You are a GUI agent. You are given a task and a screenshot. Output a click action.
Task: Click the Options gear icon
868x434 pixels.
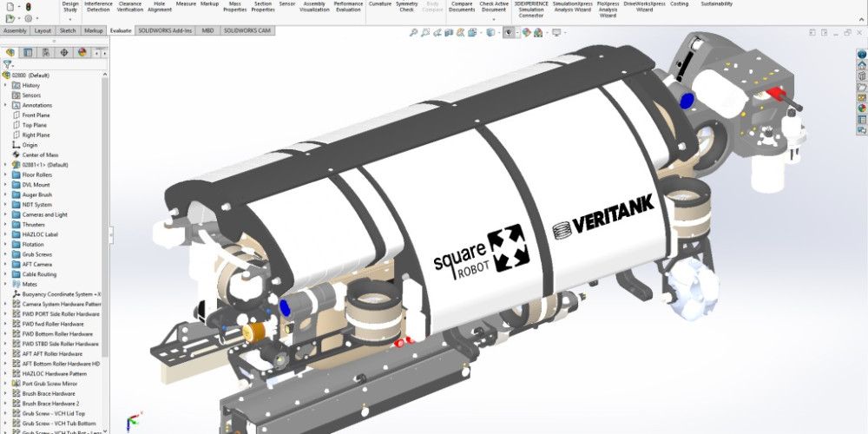click(x=29, y=18)
